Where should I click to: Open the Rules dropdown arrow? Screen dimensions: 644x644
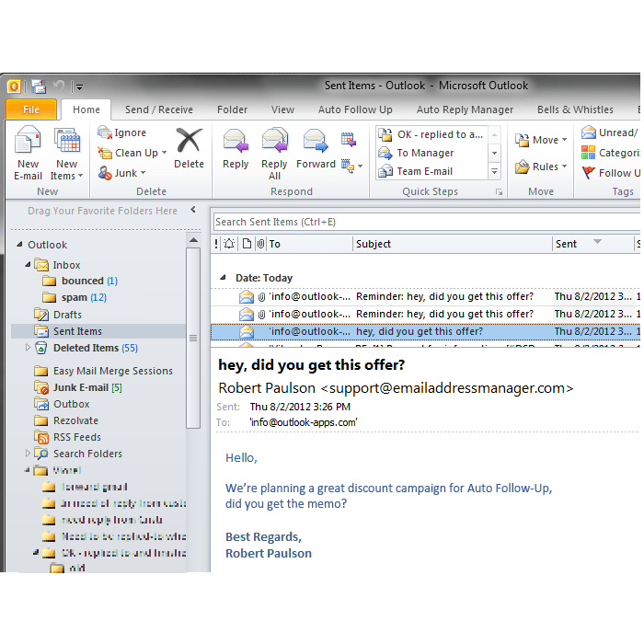click(564, 166)
